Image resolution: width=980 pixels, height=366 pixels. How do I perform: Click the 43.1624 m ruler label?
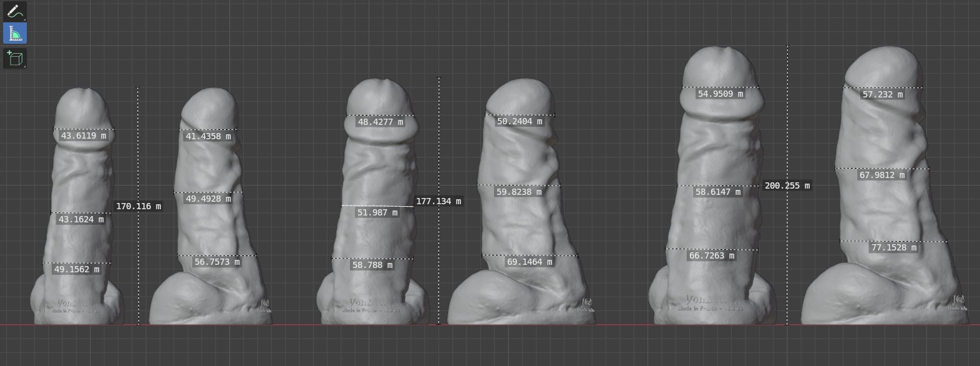click(x=80, y=219)
